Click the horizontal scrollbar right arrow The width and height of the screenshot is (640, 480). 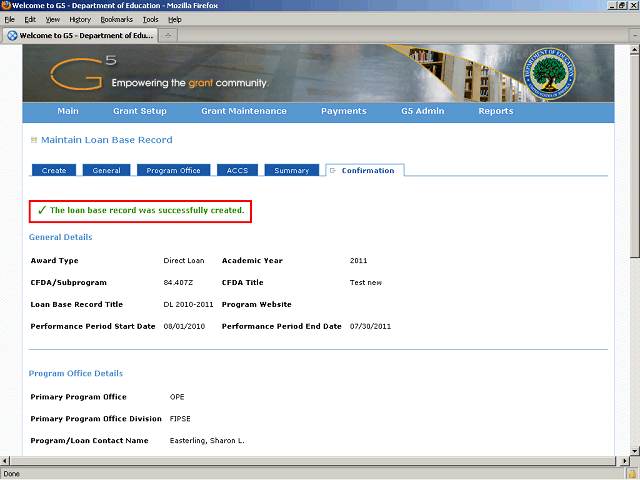[624, 461]
